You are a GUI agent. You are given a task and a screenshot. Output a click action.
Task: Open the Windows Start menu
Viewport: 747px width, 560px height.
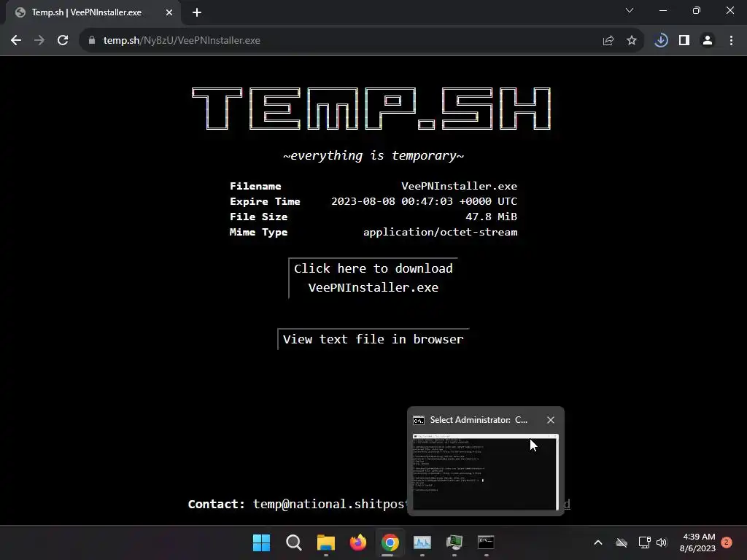tap(261, 542)
